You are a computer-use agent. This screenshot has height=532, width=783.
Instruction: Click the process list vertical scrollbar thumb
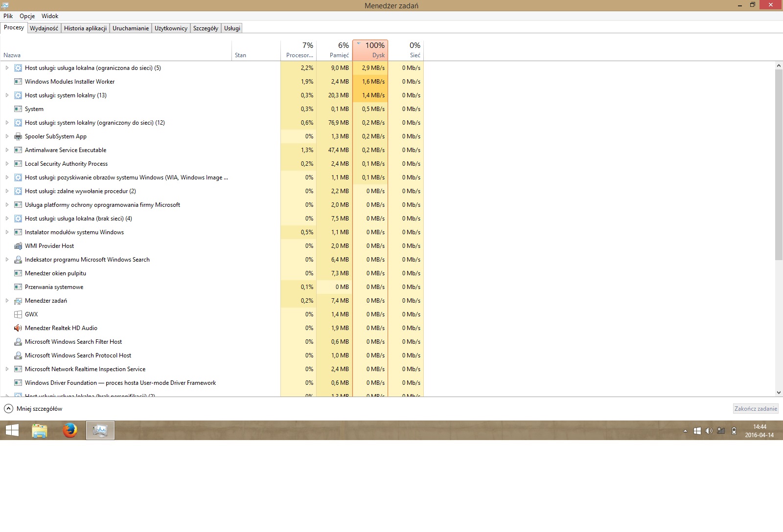pos(779,165)
